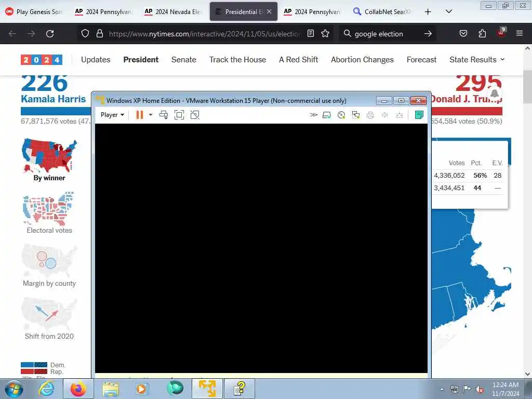The width and height of the screenshot is (532, 399).
Task: Click the page vertical scrollbar thumb
Action: click(x=527, y=87)
